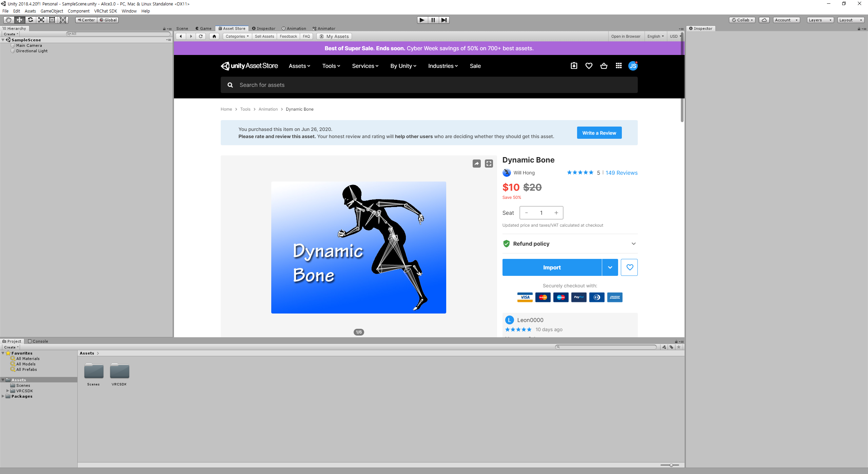The height and width of the screenshot is (474, 868).
Task: Open the shopping cart icon
Action: pos(604,66)
